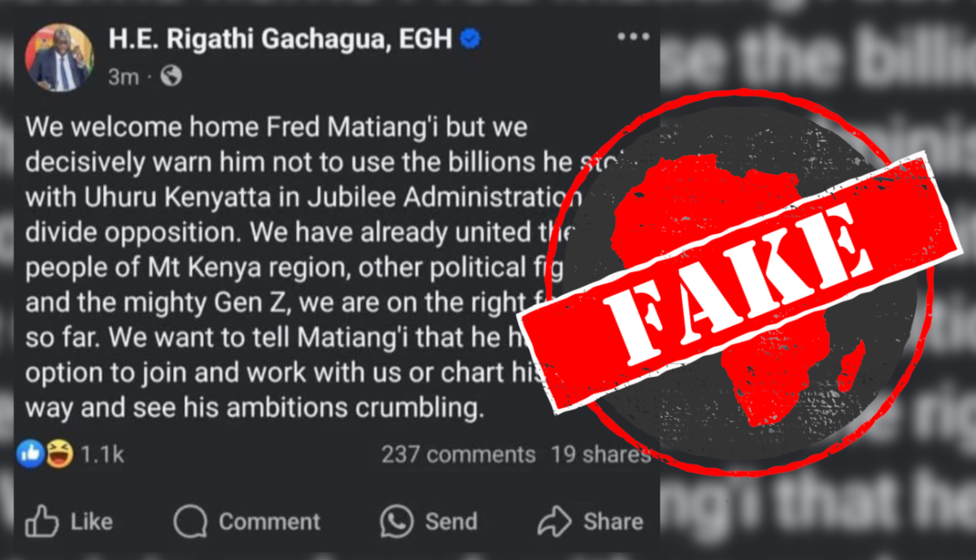Open the 3m post timestamp
This screenshot has width=976, height=560.
tap(123, 77)
